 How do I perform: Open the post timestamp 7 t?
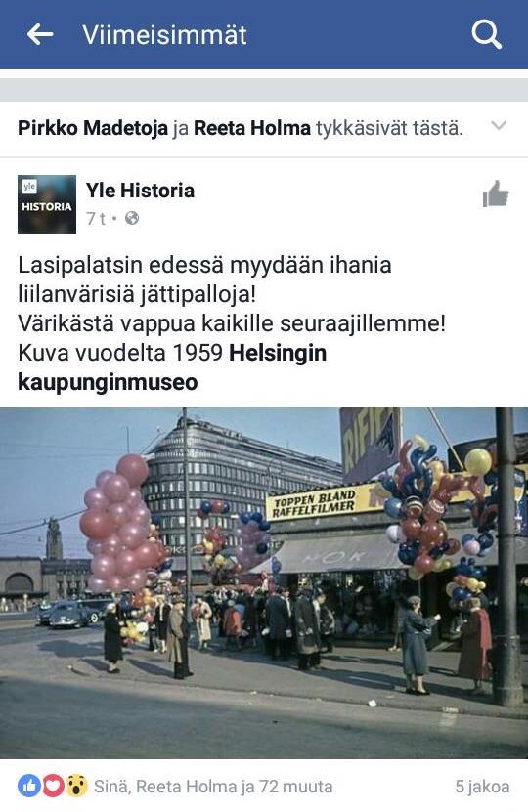coord(96,219)
